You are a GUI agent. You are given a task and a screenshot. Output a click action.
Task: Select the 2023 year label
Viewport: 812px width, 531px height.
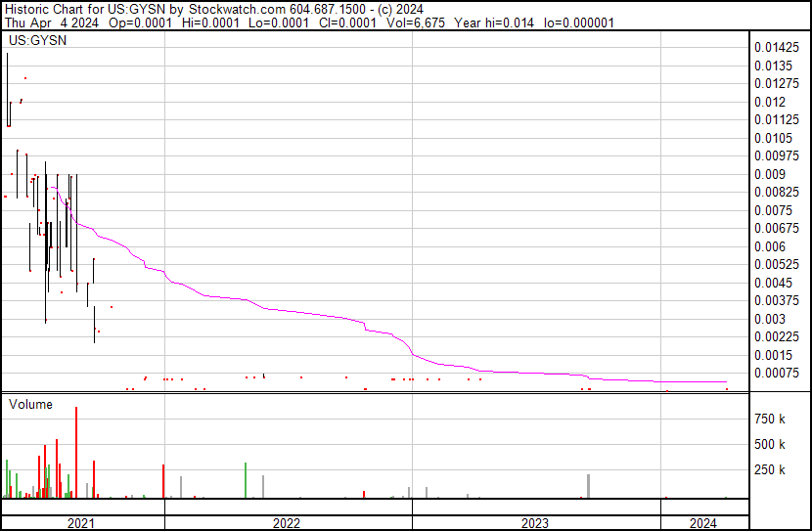[x=535, y=523]
